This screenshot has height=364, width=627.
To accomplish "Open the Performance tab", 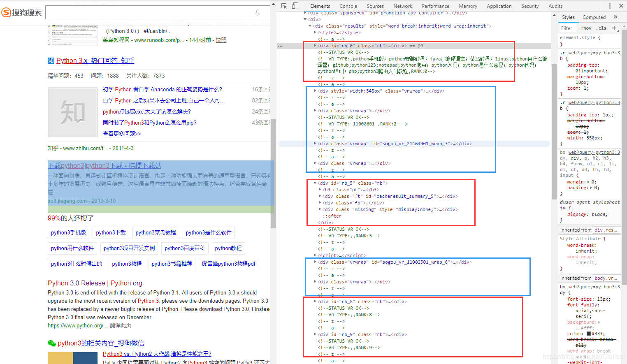I will click(436, 6).
